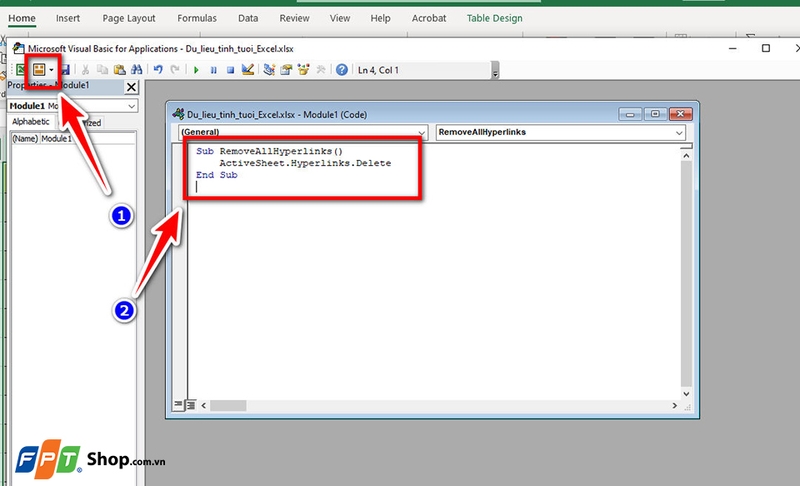Click the Reset stop square icon
800x486 pixels.
coord(230,70)
